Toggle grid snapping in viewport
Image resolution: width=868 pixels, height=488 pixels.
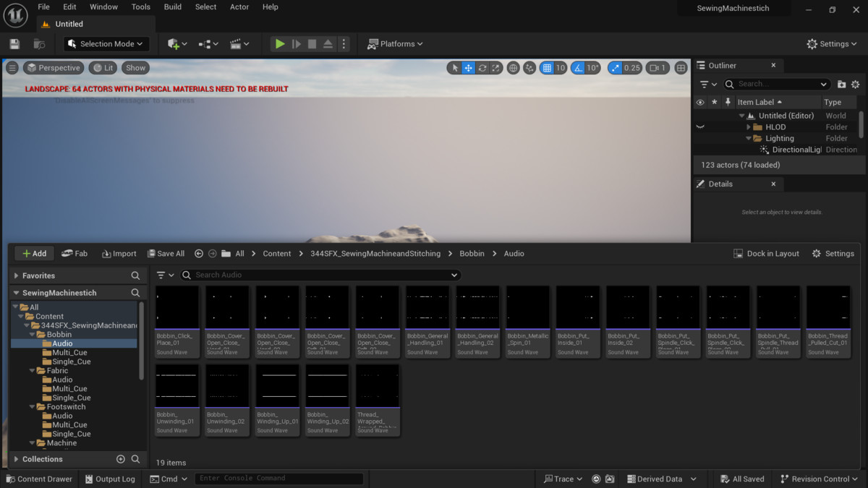(x=547, y=68)
